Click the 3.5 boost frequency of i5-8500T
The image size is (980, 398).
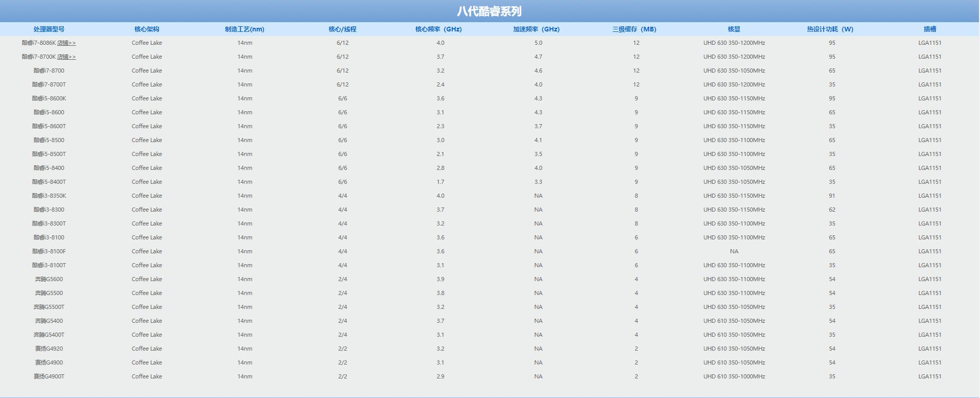click(x=538, y=154)
